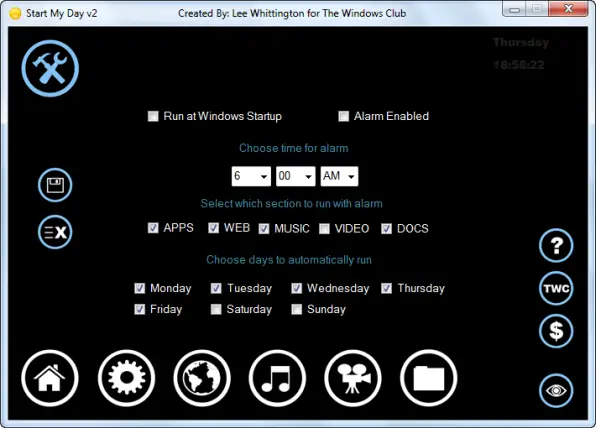This screenshot has width=596, height=428.
Task: Click the question mark help icon
Action: tap(556, 246)
